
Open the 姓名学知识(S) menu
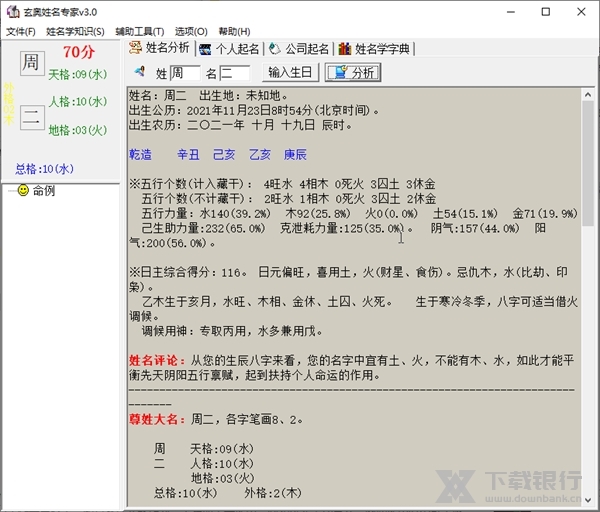coord(75,31)
